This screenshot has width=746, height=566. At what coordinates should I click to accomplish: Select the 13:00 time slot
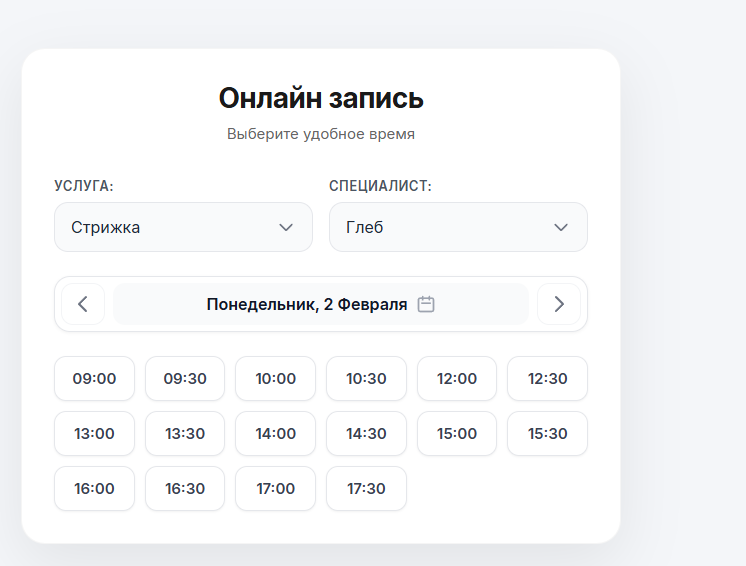tap(94, 434)
